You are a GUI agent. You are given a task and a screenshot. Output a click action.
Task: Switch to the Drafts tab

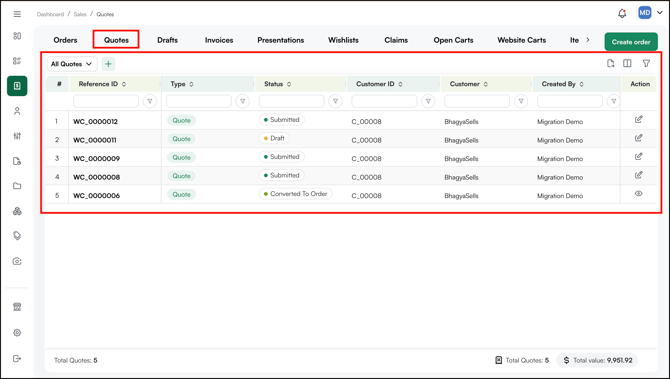click(168, 40)
